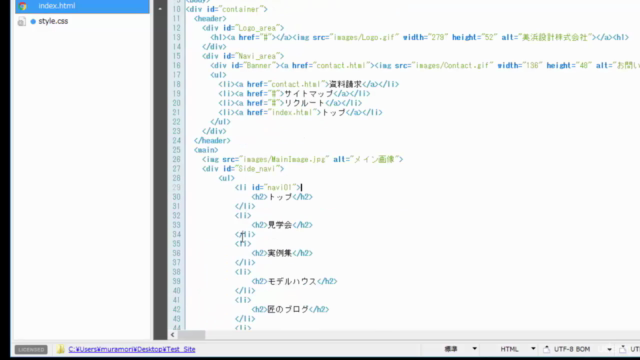Screen dimensions: 640x360
Task: Click the Chrome icon beside index.html
Action: pos(22,6)
